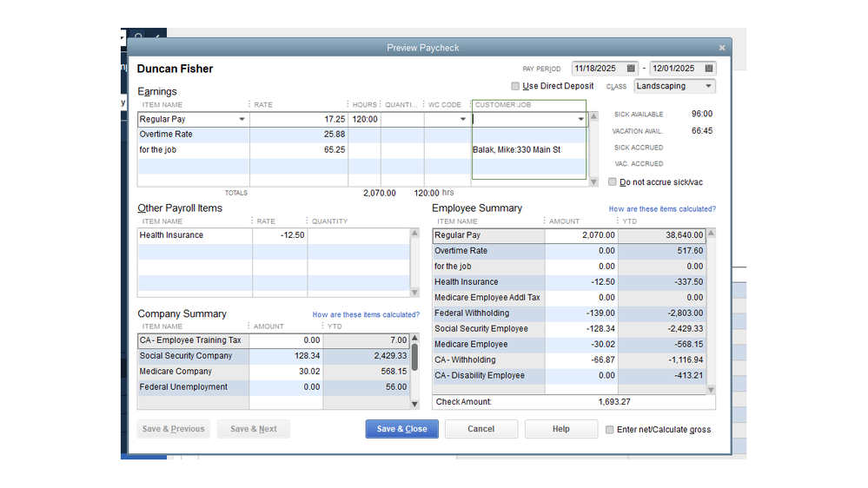Image resolution: width=868 pixels, height=488 pixels.
Task: Click the Regular Pay hours field 120:00
Action: coord(364,119)
